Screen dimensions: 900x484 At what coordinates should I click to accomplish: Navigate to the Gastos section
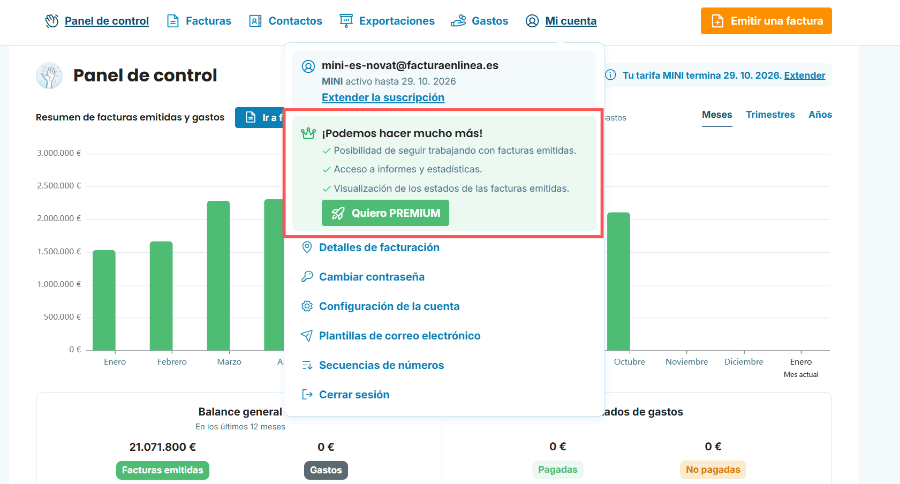(490, 21)
